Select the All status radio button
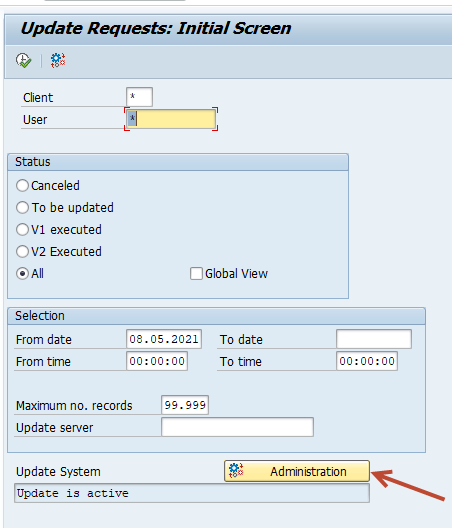 pos(22,273)
